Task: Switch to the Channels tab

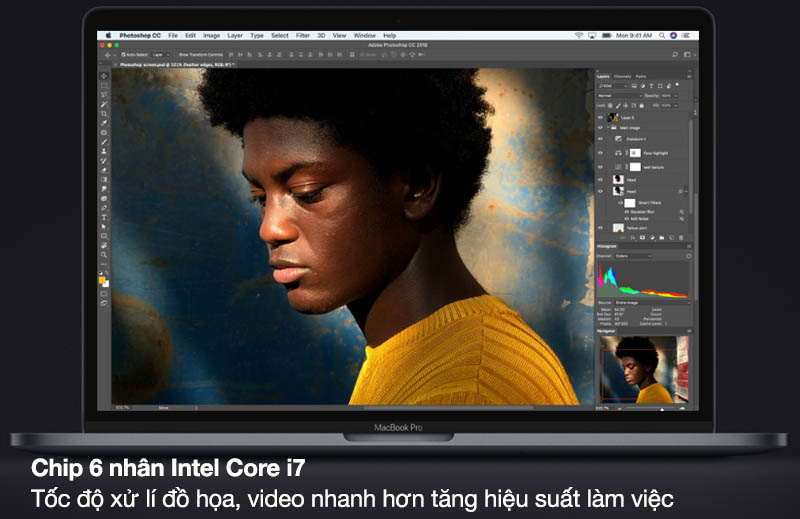Action: click(x=622, y=76)
